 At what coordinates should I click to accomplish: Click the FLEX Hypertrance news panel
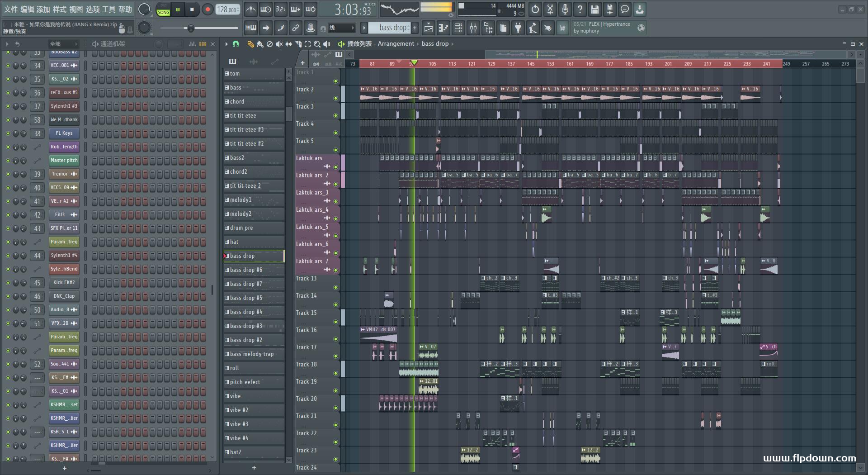click(609, 28)
